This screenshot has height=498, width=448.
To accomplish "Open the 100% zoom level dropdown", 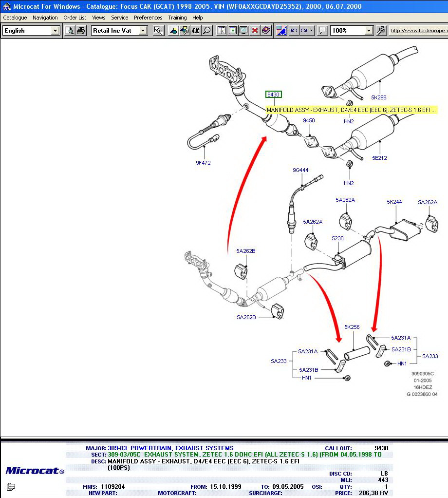I will click(x=369, y=31).
